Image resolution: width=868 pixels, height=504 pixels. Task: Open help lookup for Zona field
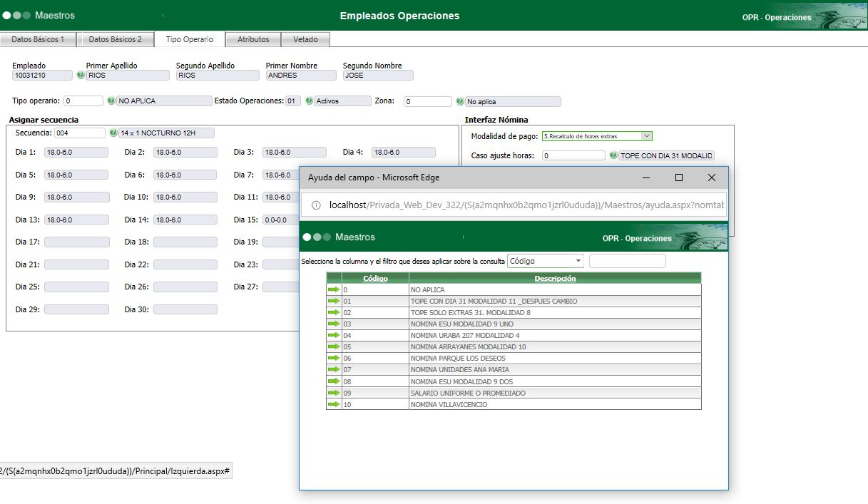[459, 101]
